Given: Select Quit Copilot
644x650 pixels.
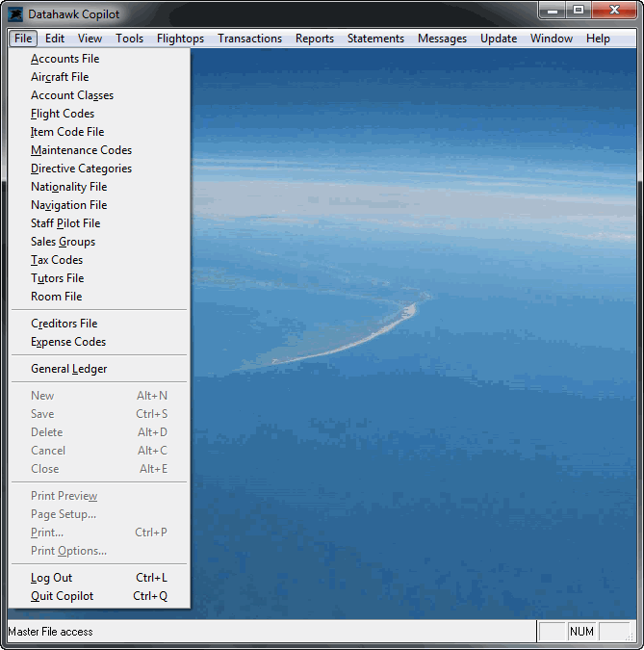Looking at the screenshot, I should point(99,596).
